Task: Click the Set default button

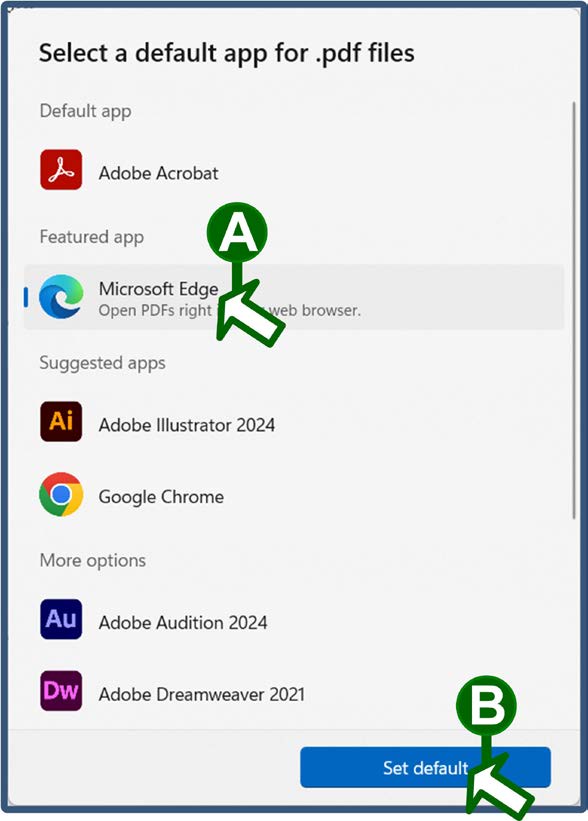Action: [x=425, y=768]
